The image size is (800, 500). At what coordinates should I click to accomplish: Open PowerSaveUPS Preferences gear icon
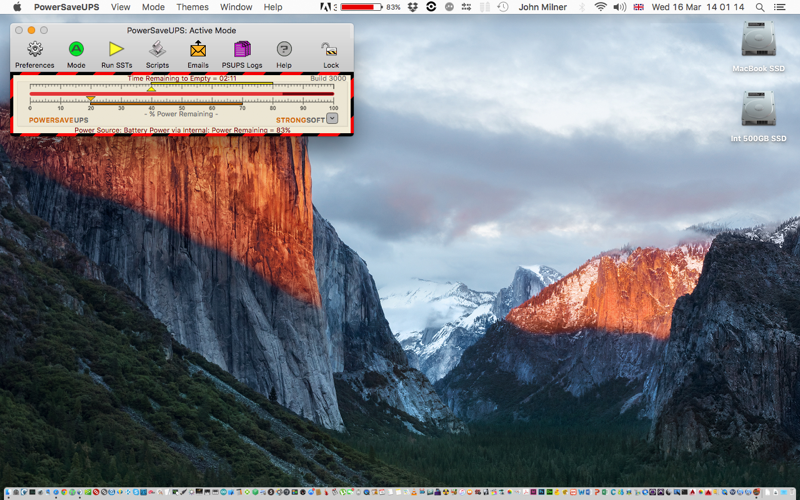click(x=35, y=49)
